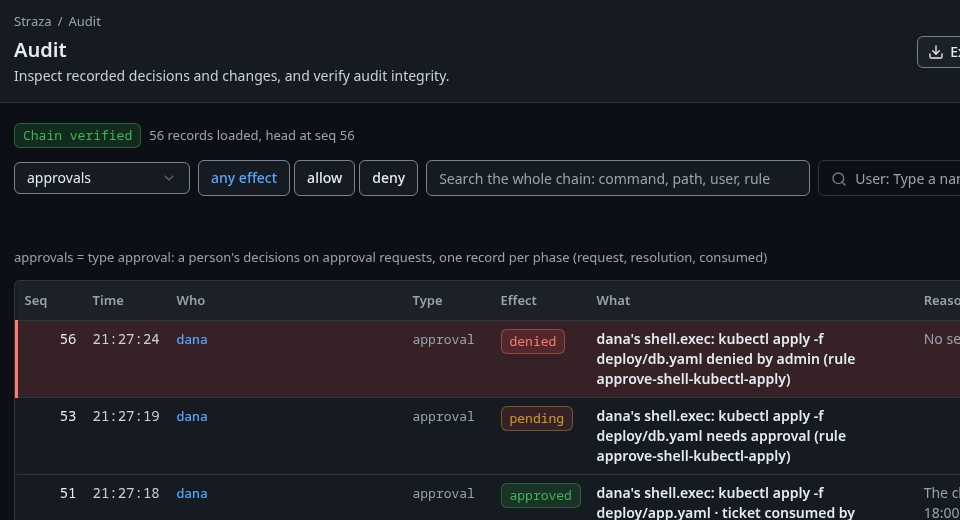
Task: Click the Type column header
Action: pyautogui.click(x=427, y=301)
